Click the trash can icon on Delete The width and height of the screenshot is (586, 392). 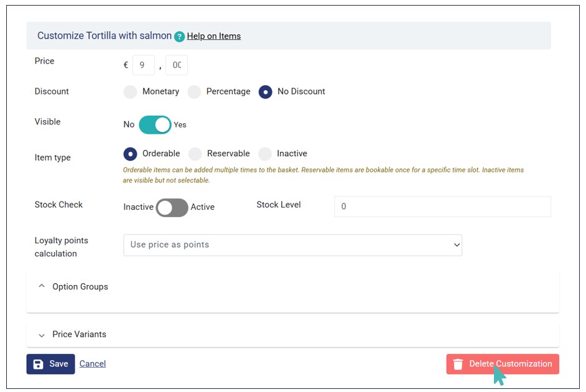click(x=458, y=365)
